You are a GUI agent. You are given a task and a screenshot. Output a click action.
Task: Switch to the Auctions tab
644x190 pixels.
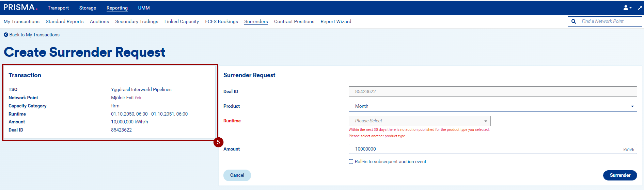pyautogui.click(x=99, y=21)
